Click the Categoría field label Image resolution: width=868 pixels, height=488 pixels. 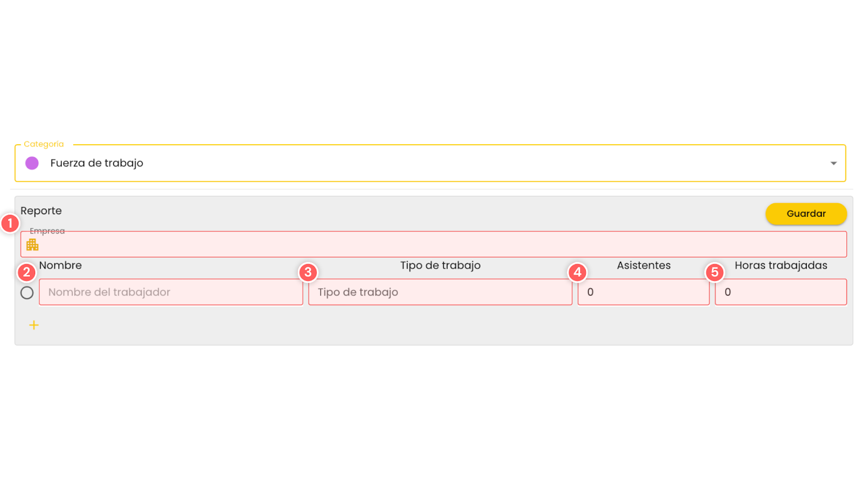tap(44, 144)
